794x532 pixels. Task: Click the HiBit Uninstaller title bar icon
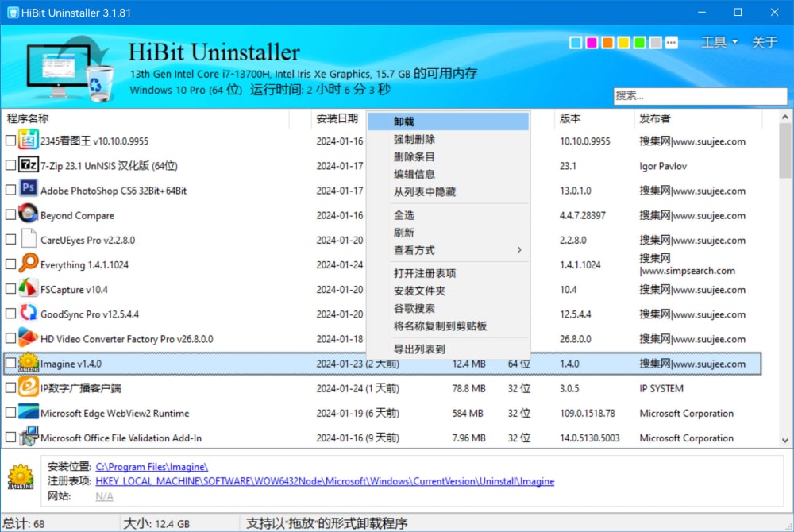pos(13,13)
